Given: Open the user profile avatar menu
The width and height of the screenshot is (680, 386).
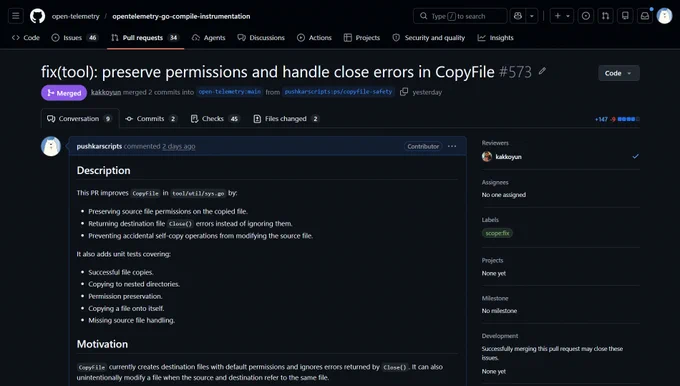Looking at the screenshot, I should [x=664, y=16].
